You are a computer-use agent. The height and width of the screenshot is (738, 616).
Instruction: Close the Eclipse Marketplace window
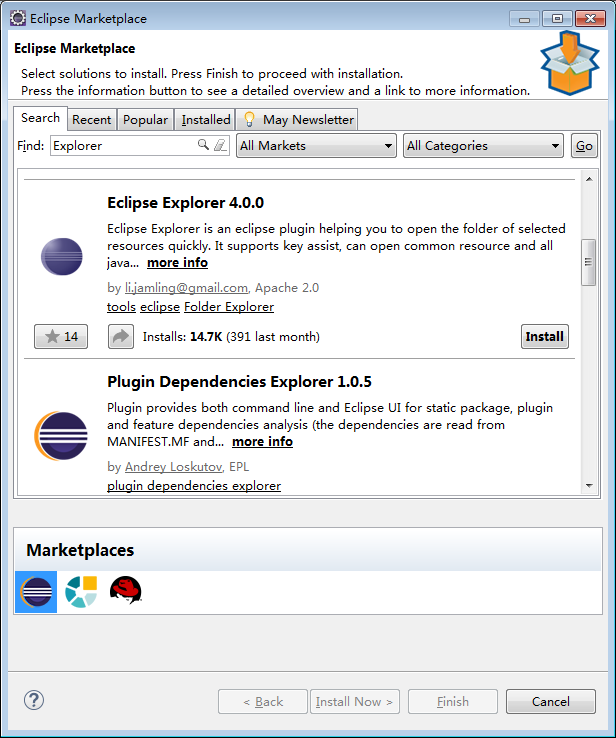590,19
